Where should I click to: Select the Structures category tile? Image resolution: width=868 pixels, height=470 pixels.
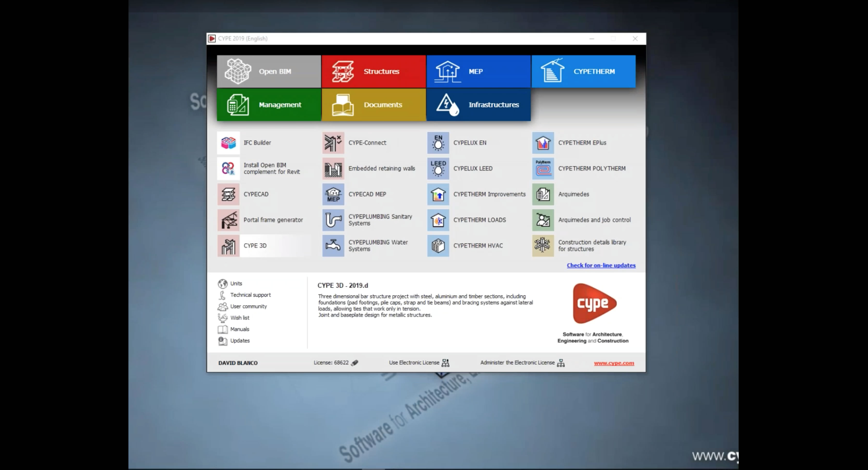tap(374, 71)
